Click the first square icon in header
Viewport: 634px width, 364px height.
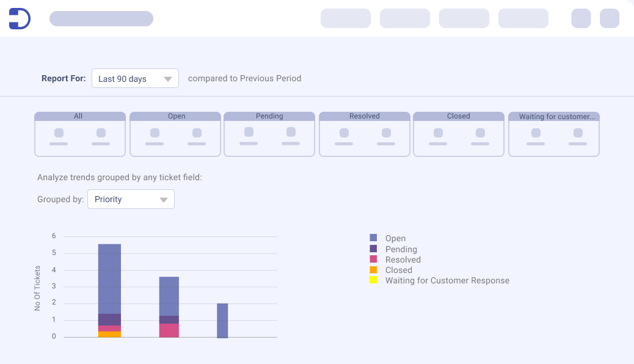(581, 18)
